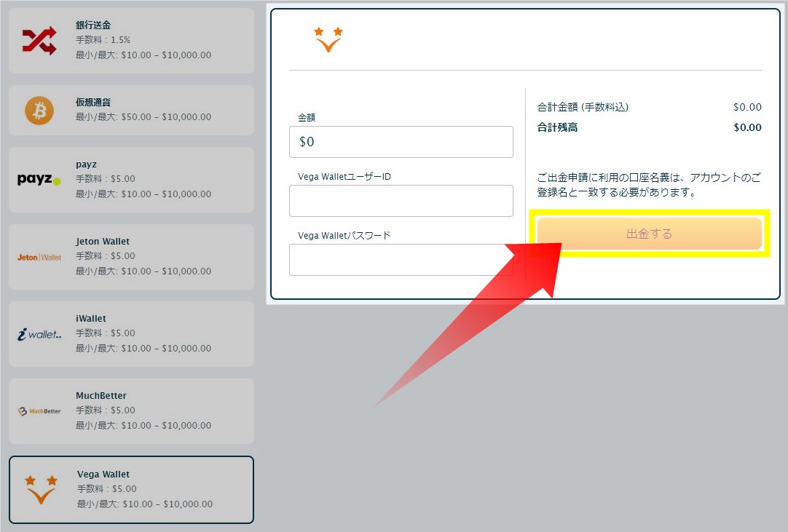The height and width of the screenshot is (532, 788).
Task: Select the Vega Wallet method title
Action: [x=103, y=475]
